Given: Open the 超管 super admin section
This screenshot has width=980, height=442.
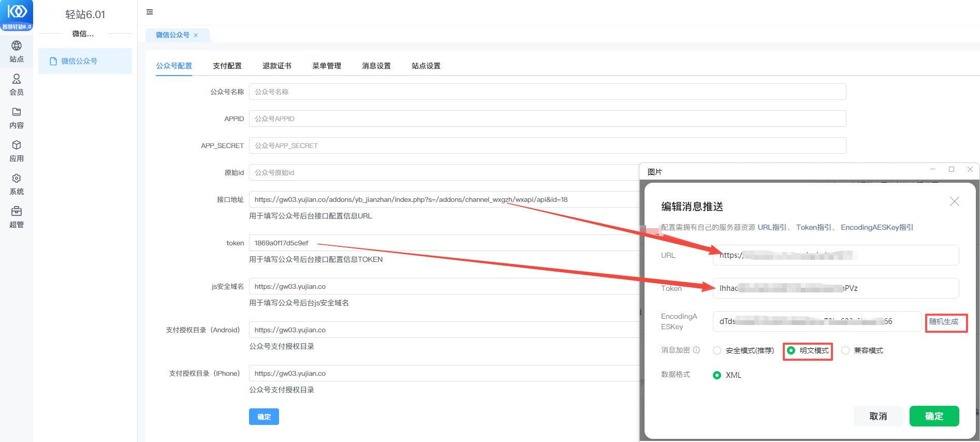Looking at the screenshot, I should (x=17, y=217).
